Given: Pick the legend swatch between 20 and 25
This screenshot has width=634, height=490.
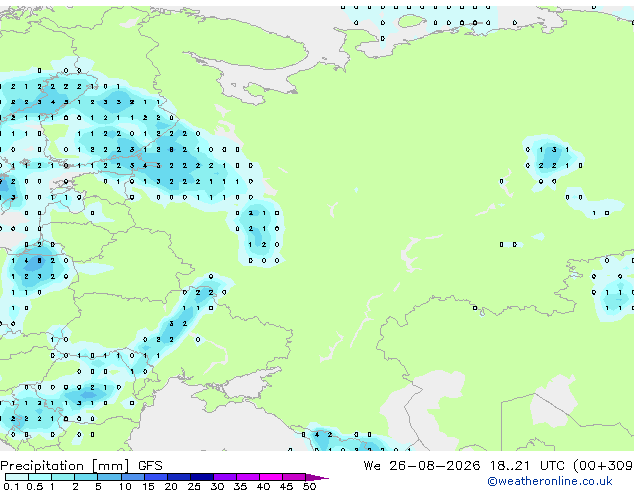Looking at the screenshot, I should [x=179, y=477].
